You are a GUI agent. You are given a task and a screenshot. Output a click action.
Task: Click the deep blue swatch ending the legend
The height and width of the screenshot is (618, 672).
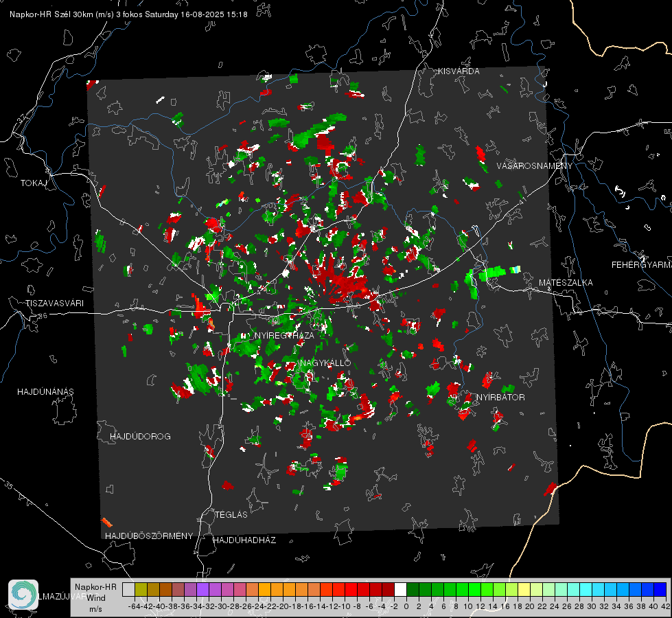tap(660, 589)
